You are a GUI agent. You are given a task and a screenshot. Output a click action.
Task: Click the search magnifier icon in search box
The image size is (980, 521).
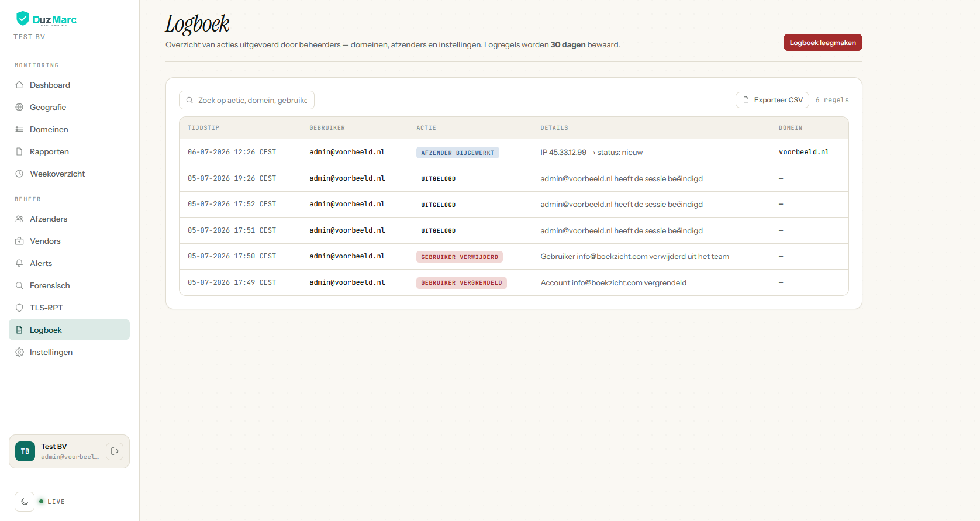click(x=189, y=100)
